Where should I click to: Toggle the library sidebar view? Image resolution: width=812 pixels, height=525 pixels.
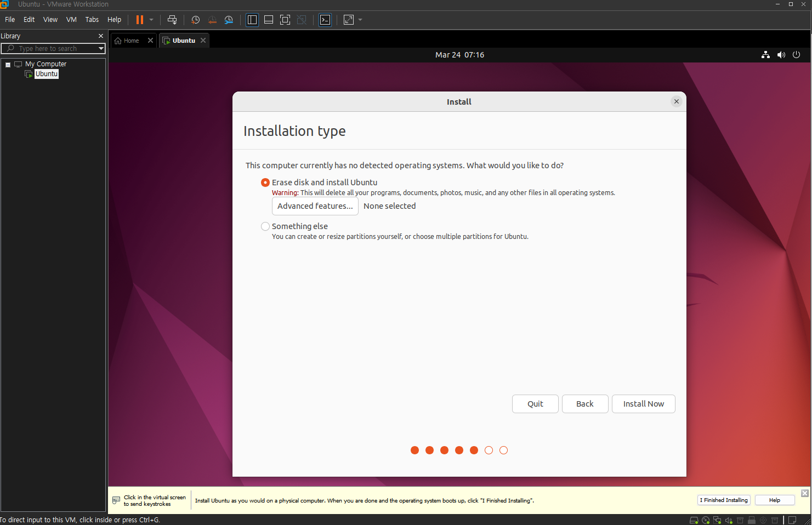click(x=252, y=20)
